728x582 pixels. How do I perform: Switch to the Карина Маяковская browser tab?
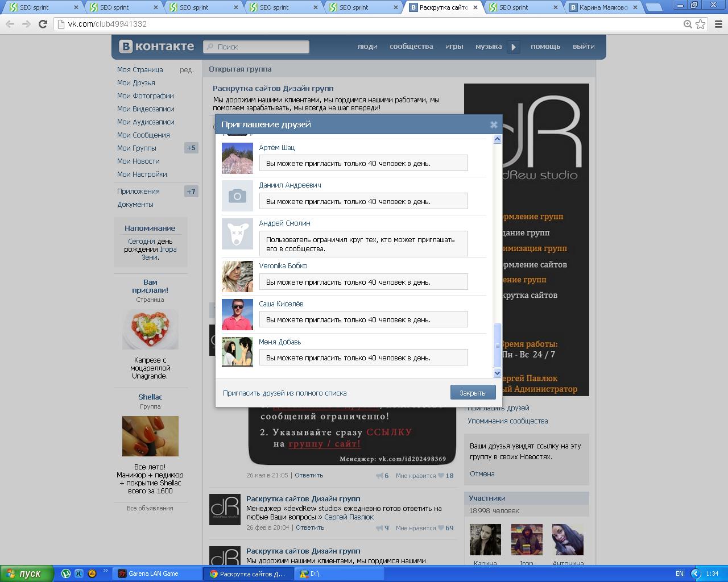click(x=603, y=7)
